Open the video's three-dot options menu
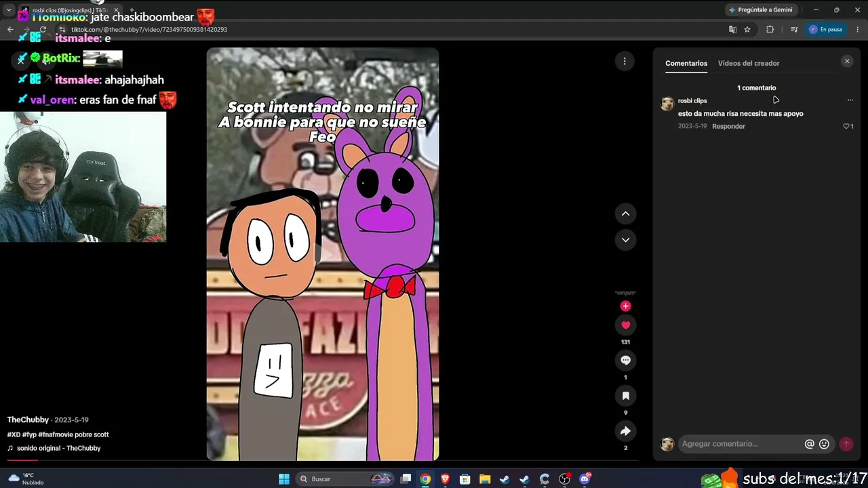Image resolution: width=868 pixels, height=488 pixels. click(x=625, y=62)
